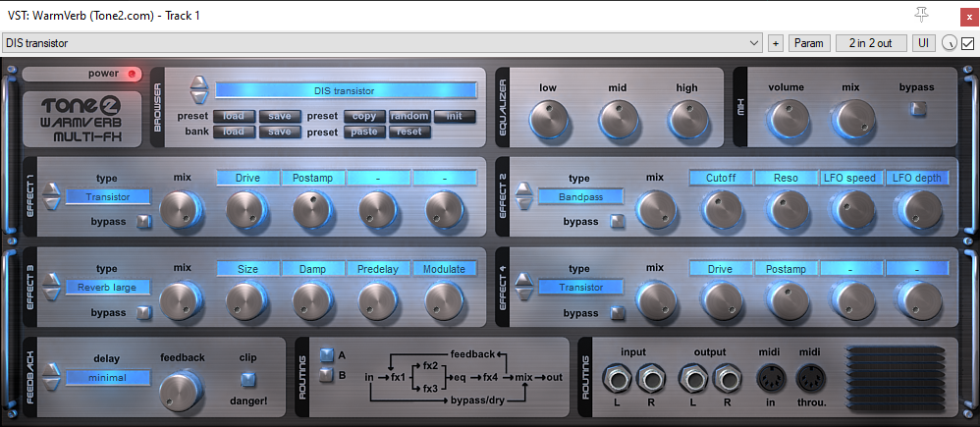Click the bank save button
Image resolution: width=980 pixels, height=427 pixels.
(280, 132)
